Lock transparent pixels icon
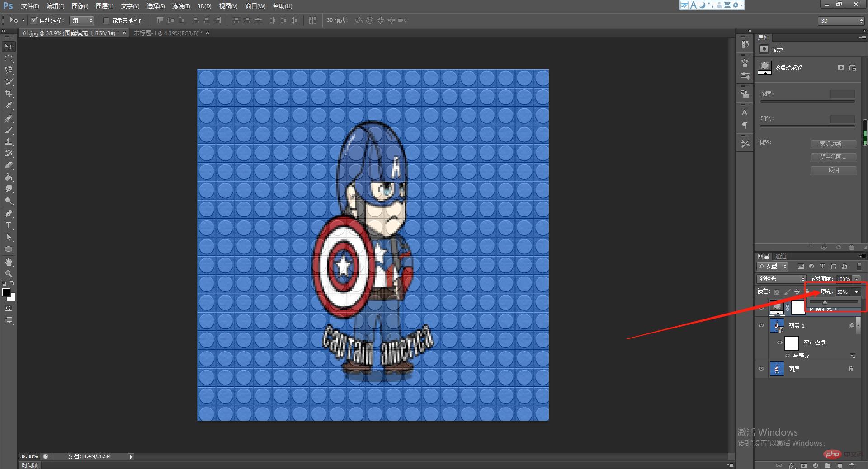The width and height of the screenshot is (868, 469). click(777, 292)
